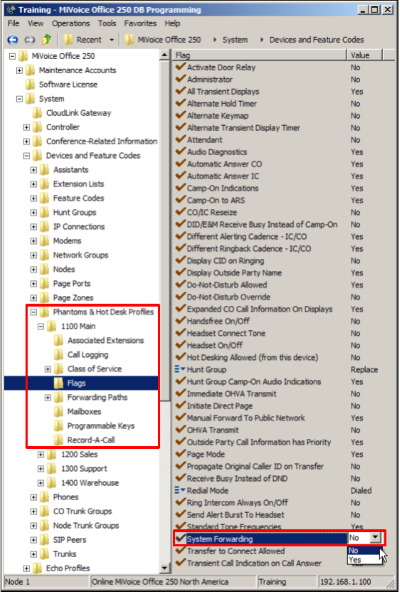Open the Operations menu
The image size is (400, 592).
pyautogui.click(x=71, y=23)
